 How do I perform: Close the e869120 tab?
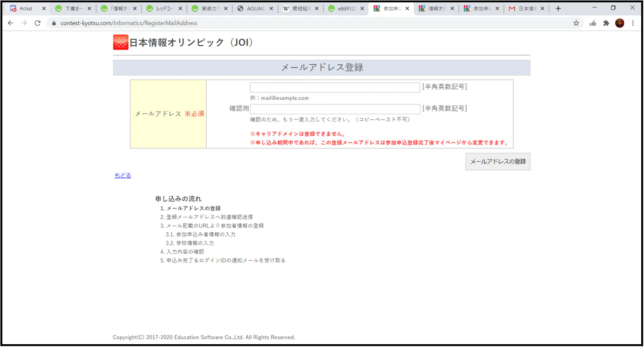tap(362, 8)
